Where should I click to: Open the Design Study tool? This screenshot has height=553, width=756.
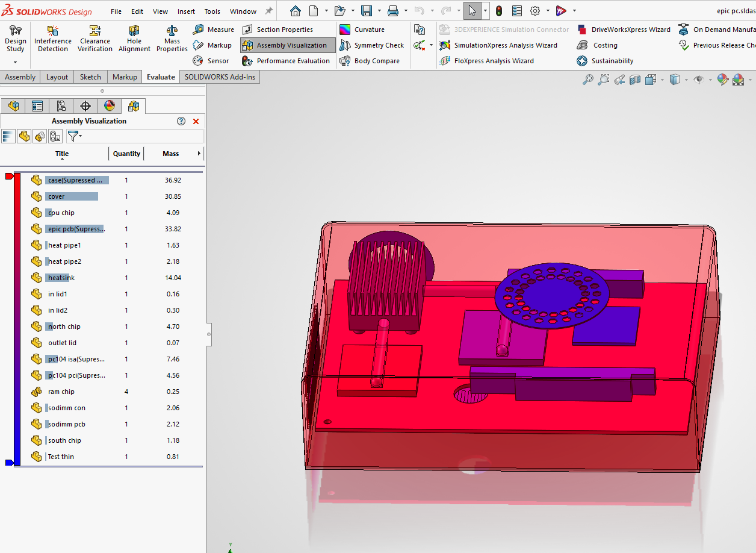pos(16,39)
